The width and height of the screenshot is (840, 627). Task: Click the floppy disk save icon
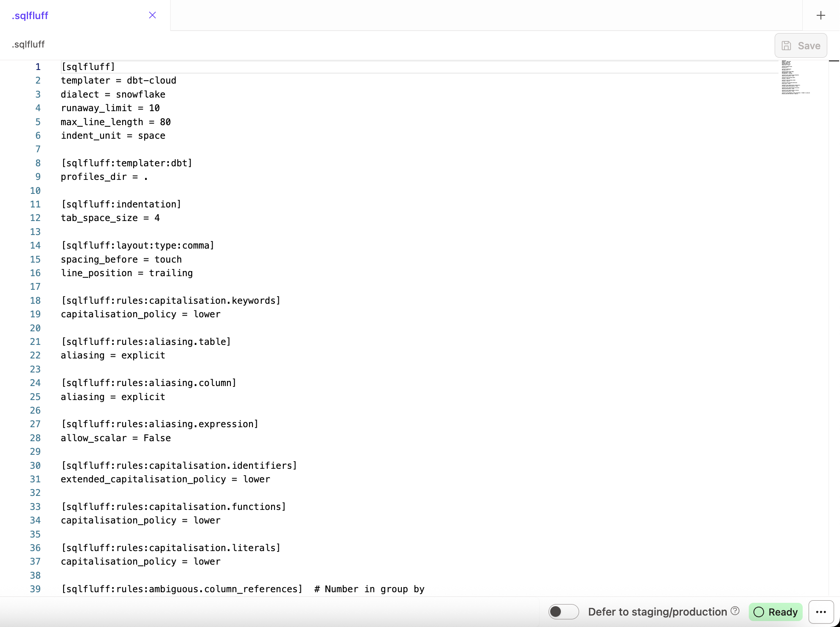(787, 45)
